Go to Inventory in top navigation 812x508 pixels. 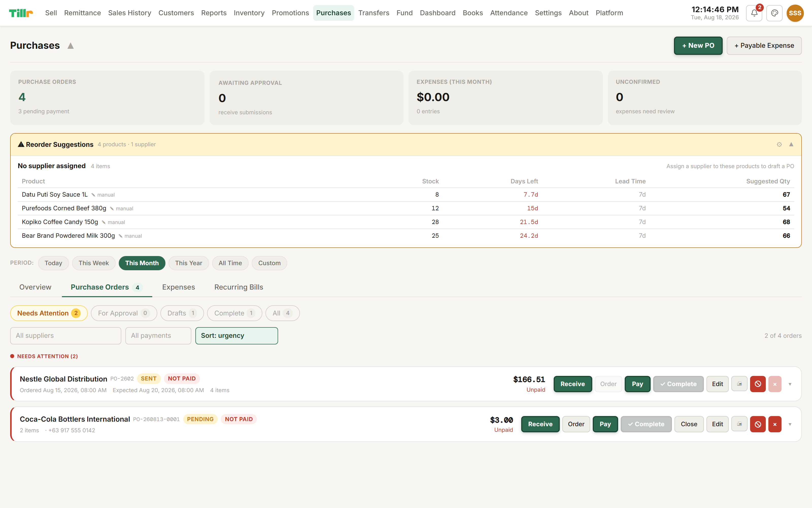coord(249,13)
